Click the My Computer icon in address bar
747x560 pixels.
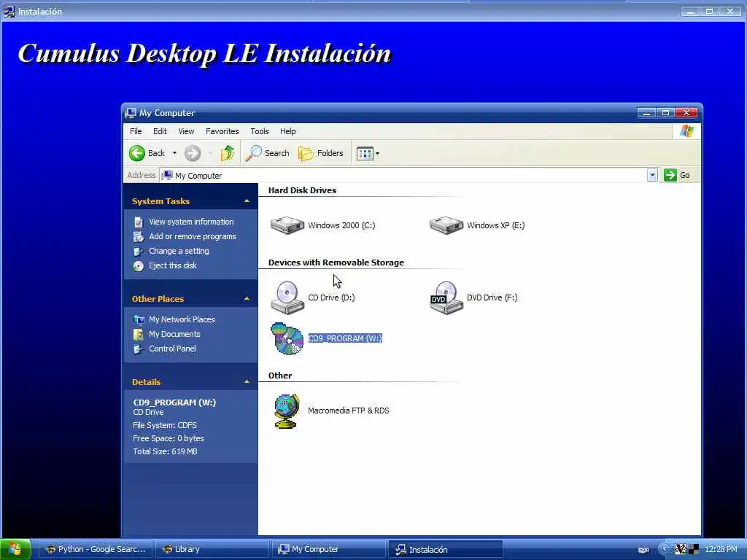167,175
